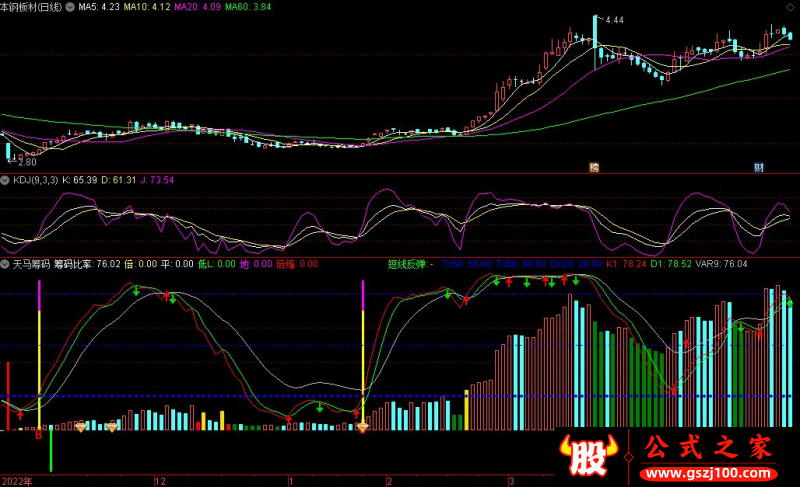Click the D1: 78.52 value
Image resolution: width=800 pixels, height=487 pixels.
coord(671,264)
